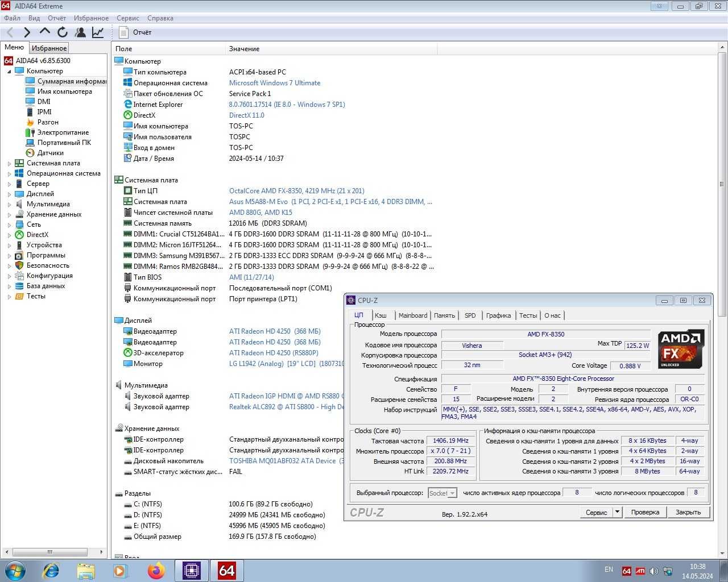Click the volume speaker tray icon
Viewport: 728px width, 582px height.
coord(653,571)
